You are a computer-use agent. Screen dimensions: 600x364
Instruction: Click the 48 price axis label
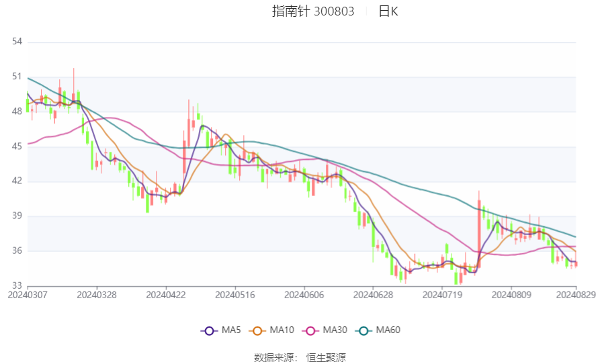pos(17,111)
